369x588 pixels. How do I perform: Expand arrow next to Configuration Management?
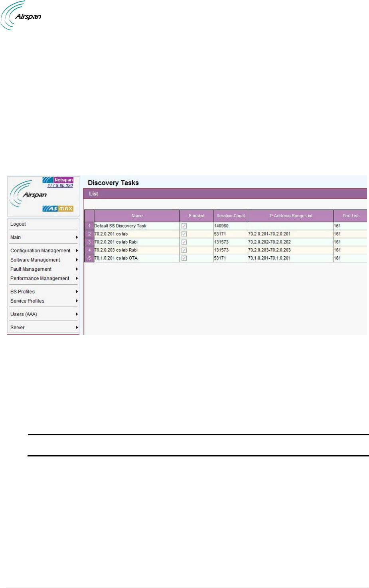pos(77,250)
